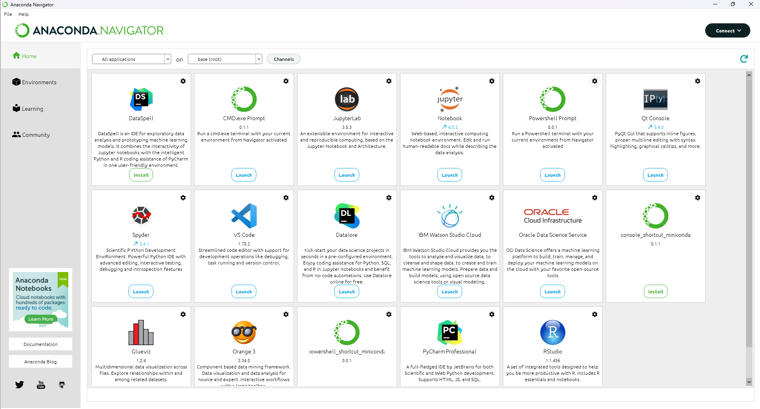
Task: Open settings gear on JupyterLab tile
Action: [x=389, y=81]
